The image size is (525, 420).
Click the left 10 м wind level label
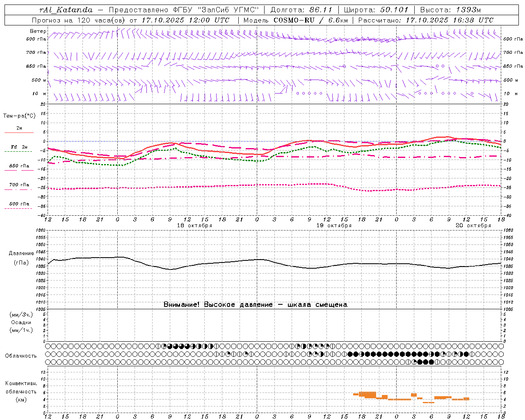(39, 94)
